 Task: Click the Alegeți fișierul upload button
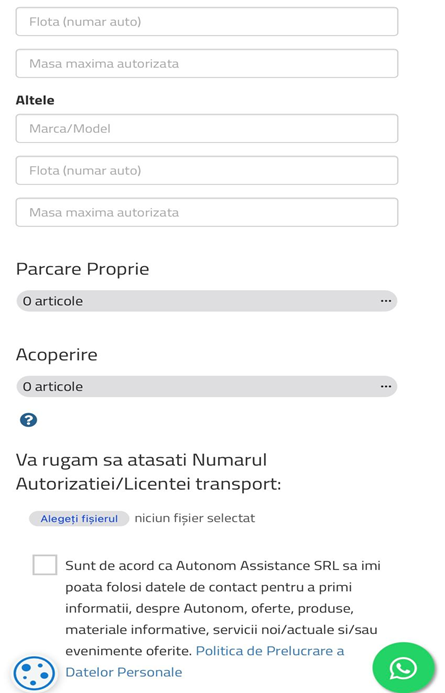(x=79, y=518)
